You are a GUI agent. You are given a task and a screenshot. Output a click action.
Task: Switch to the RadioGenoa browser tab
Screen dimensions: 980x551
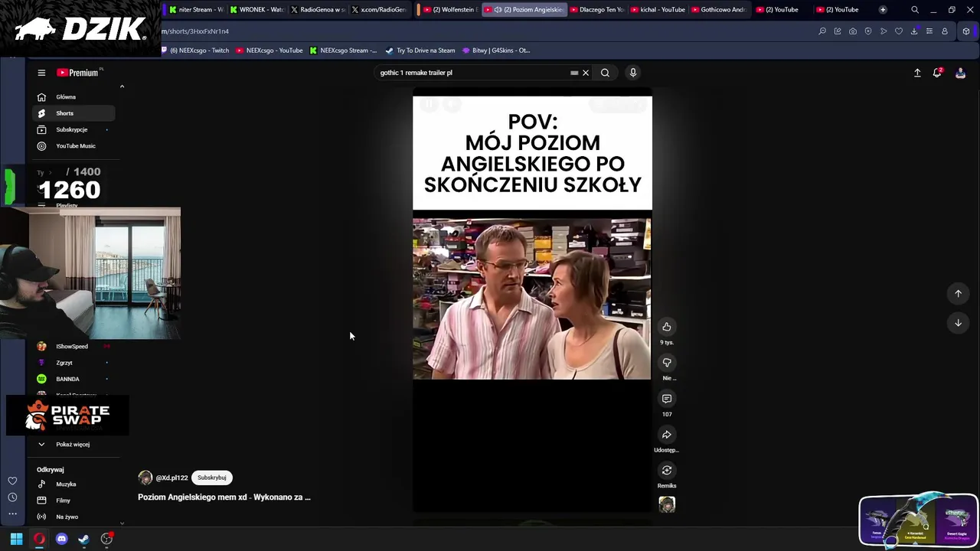click(x=317, y=10)
